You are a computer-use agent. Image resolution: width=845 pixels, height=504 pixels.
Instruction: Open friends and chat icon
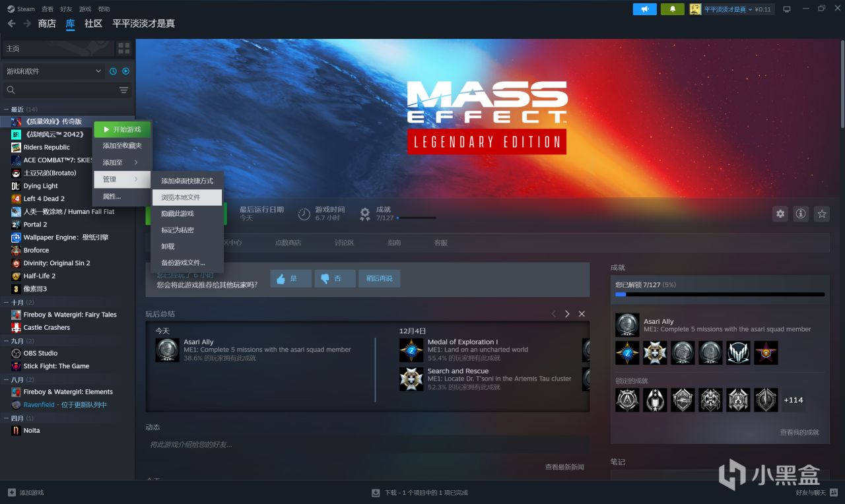click(834, 493)
